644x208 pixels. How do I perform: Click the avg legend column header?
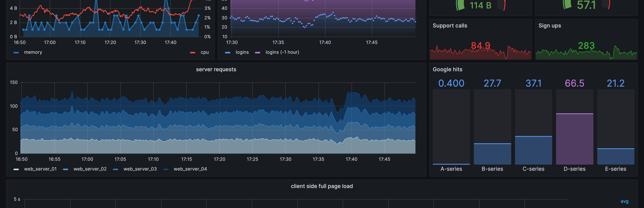624,201
